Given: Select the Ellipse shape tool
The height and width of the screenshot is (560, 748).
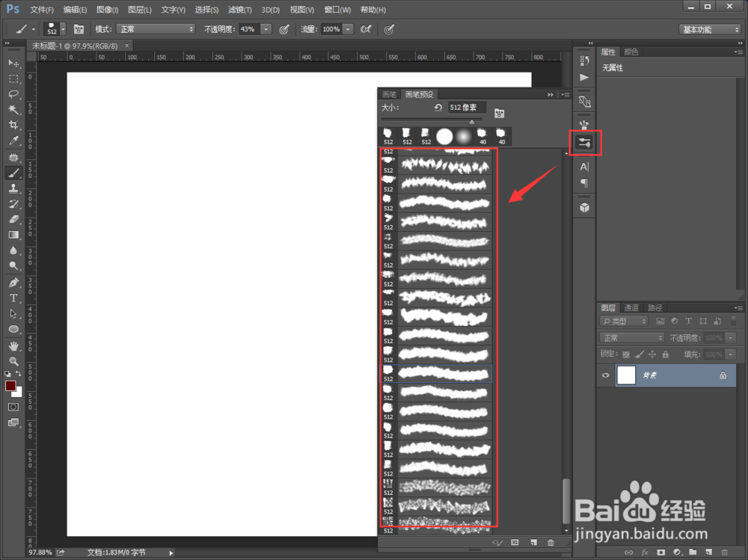Looking at the screenshot, I should pyautogui.click(x=13, y=329).
